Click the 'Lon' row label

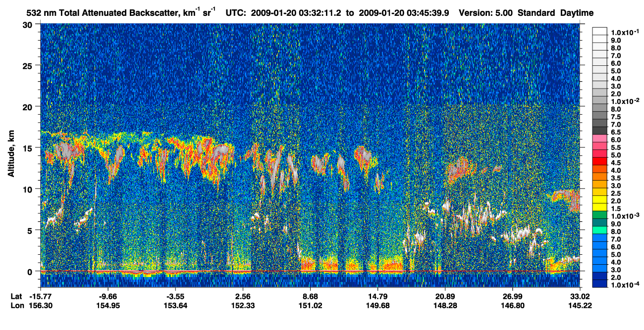point(16,305)
